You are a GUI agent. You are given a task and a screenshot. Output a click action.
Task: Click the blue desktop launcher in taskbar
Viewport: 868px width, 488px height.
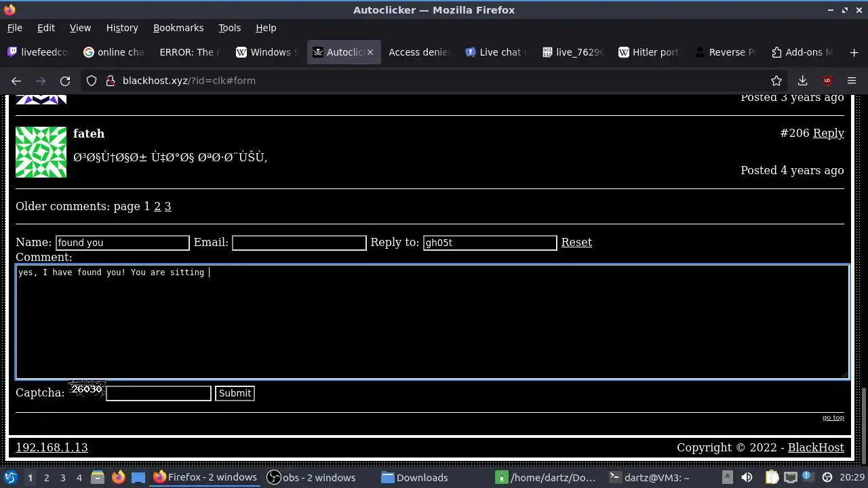point(138,477)
